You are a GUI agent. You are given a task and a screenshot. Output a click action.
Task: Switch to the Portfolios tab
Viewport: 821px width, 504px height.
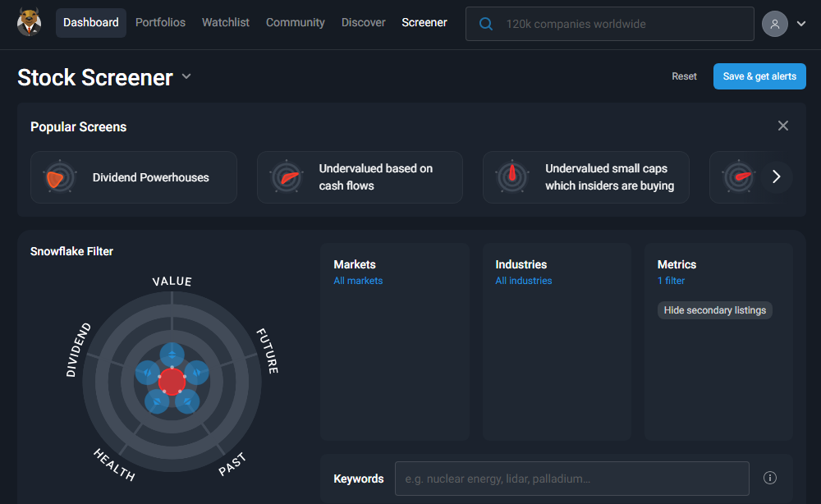click(160, 23)
